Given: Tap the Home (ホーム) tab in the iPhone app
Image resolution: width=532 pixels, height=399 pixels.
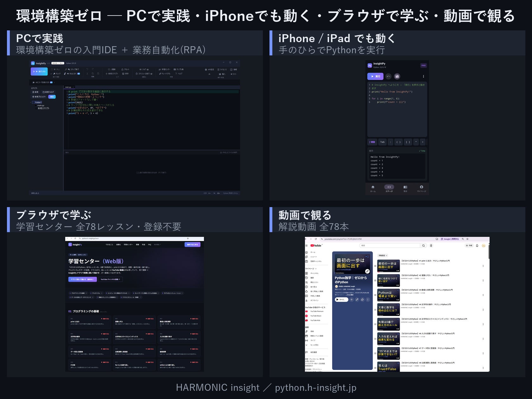Looking at the screenshot, I should (373, 189).
